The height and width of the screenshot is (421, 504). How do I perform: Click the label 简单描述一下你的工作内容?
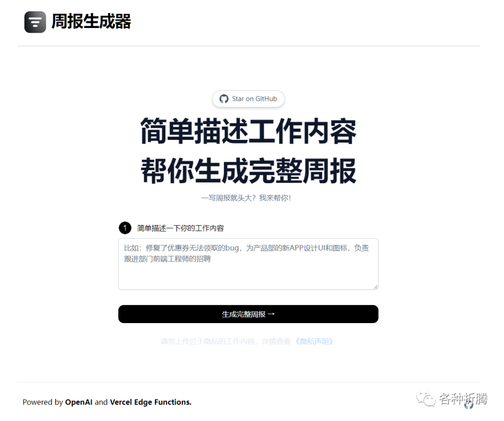coord(180,228)
